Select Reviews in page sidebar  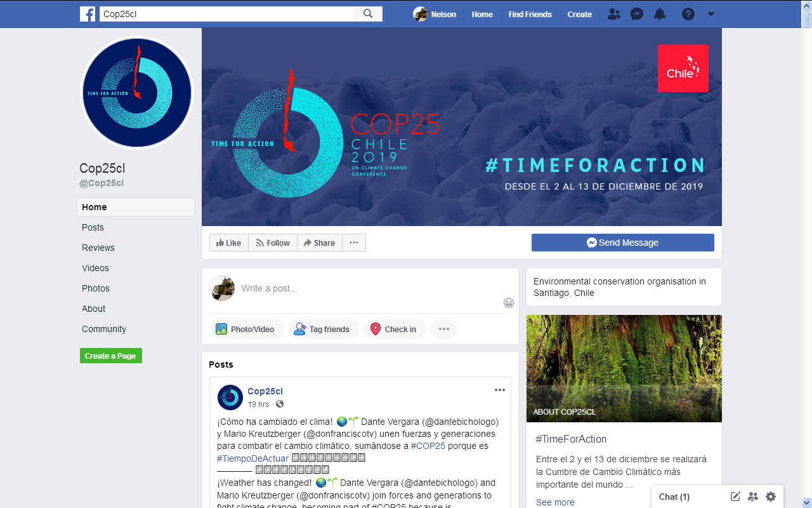pos(98,248)
